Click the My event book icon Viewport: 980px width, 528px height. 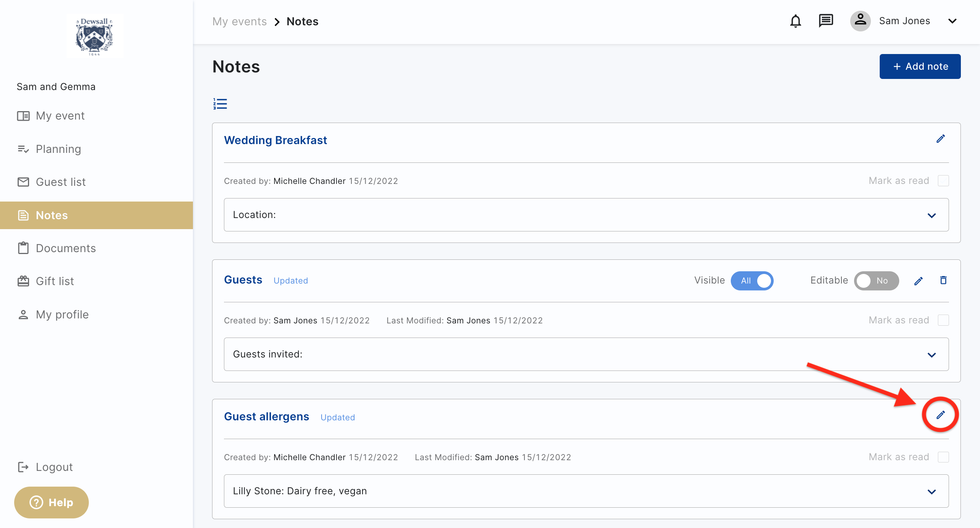[x=23, y=116]
